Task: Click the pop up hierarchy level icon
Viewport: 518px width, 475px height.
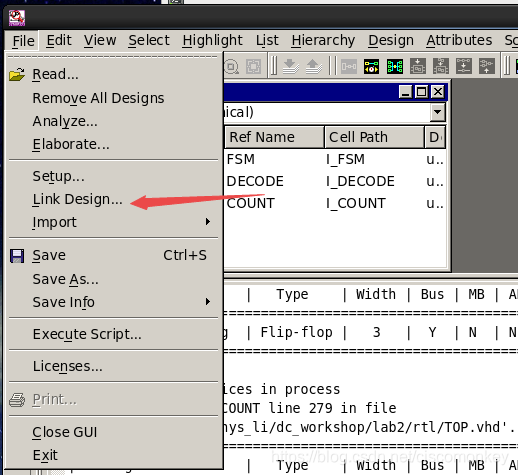Action: coord(314,66)
